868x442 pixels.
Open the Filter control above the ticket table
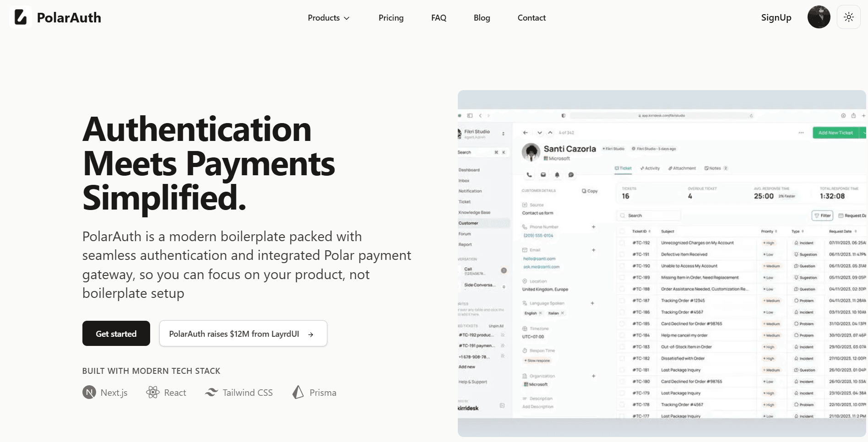822,215
